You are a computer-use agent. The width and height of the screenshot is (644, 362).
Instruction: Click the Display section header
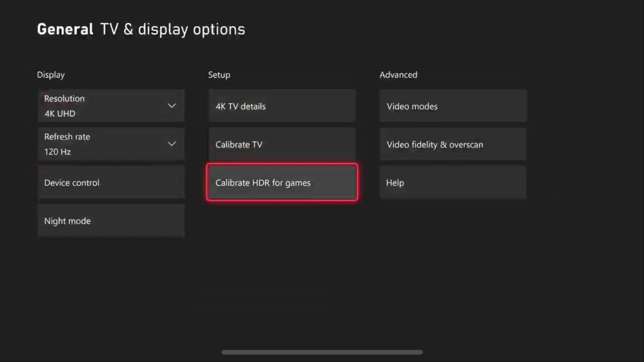50,74
